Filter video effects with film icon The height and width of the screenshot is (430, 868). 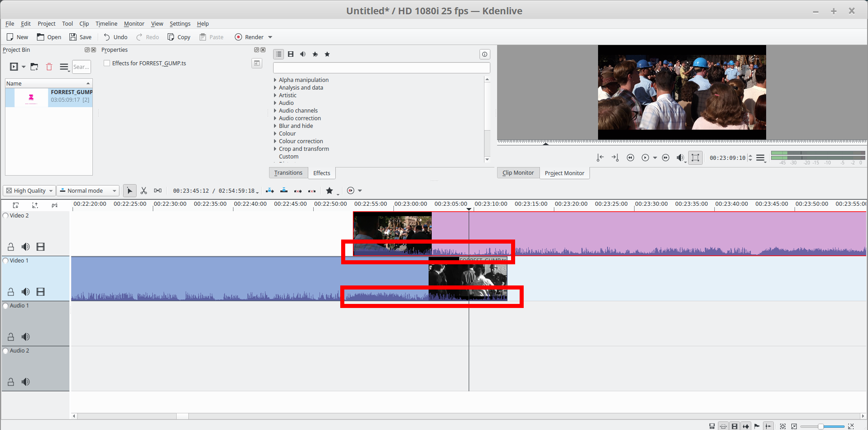click(291, 54)
